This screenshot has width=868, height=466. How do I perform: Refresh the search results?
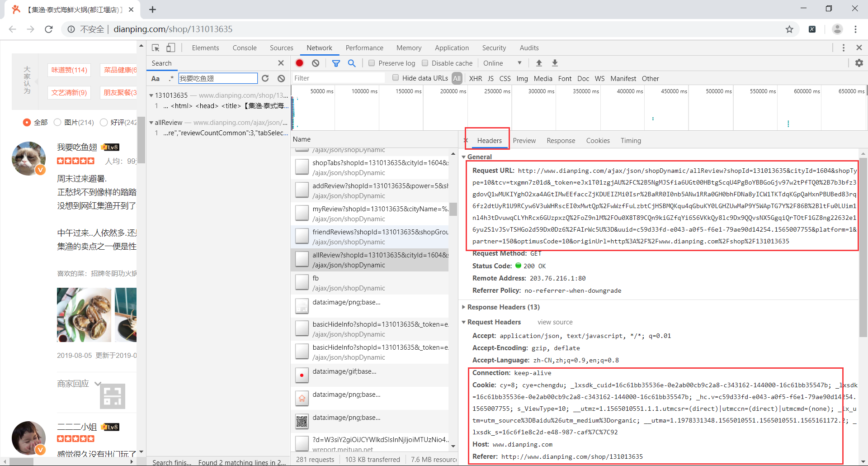point(265,78)
